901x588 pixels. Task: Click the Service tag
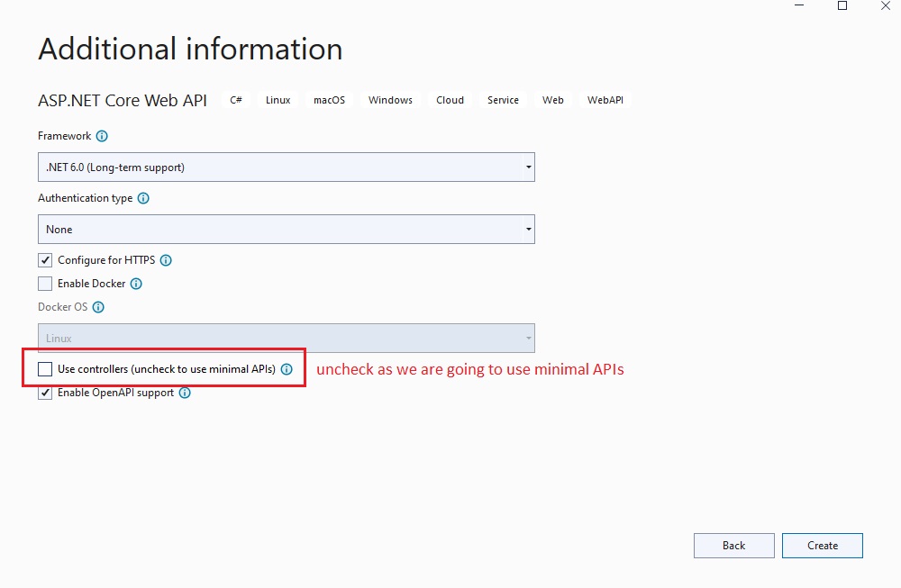504,100
